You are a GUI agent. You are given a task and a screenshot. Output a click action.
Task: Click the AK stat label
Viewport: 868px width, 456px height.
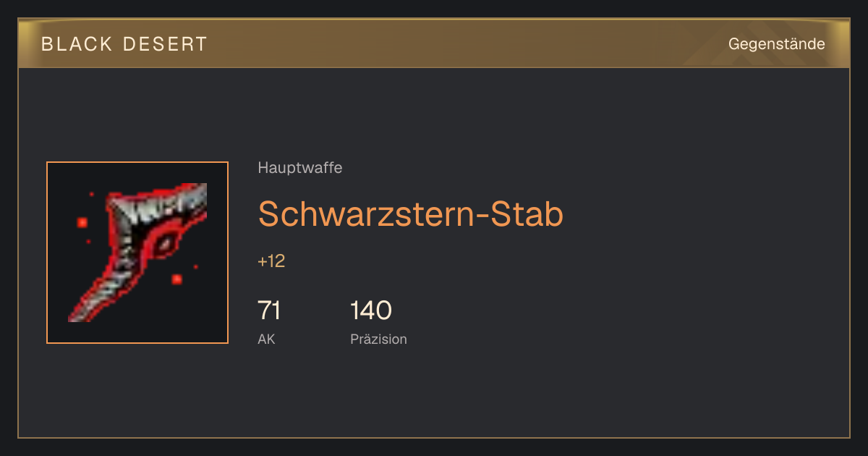(x=266, y=339)
